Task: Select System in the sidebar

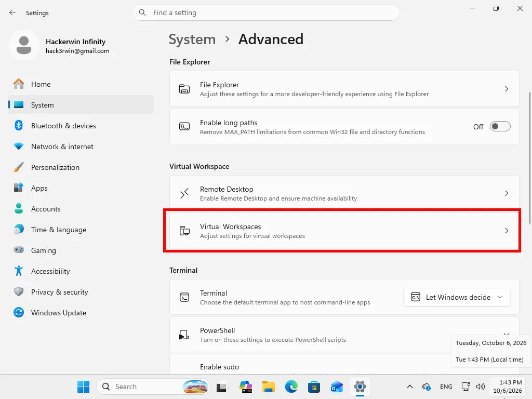Action: pos(81,105)
